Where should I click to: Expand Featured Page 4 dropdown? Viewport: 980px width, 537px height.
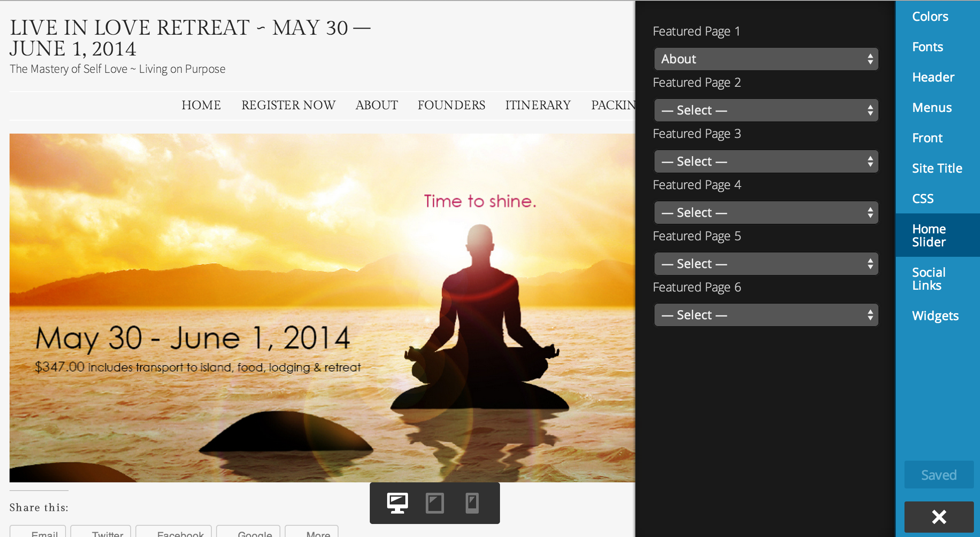766,213
